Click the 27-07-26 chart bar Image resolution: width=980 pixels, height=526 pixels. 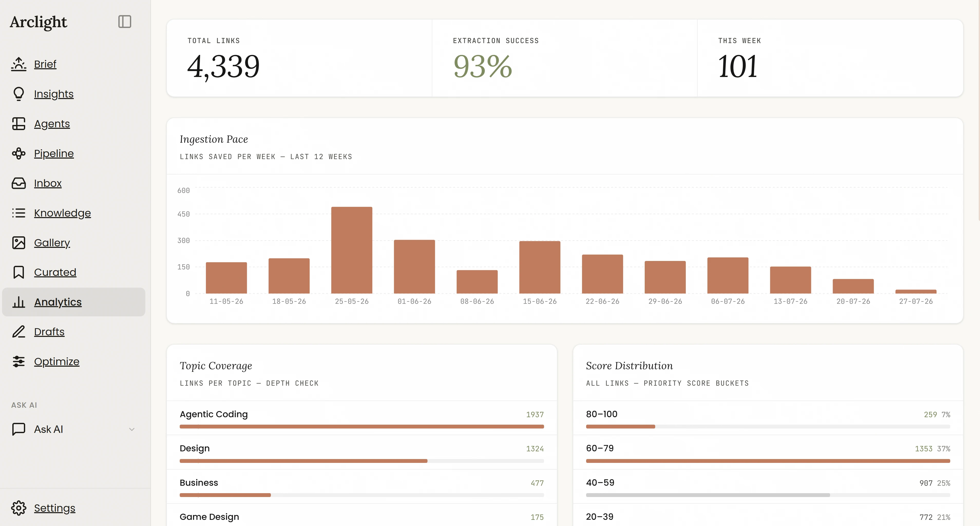click(x=916, y=292)
